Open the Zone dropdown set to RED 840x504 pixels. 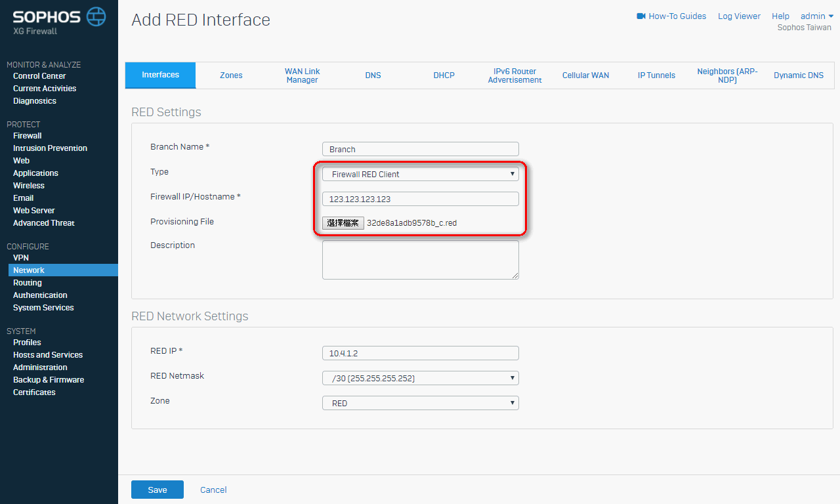click(x=421, y=403)
